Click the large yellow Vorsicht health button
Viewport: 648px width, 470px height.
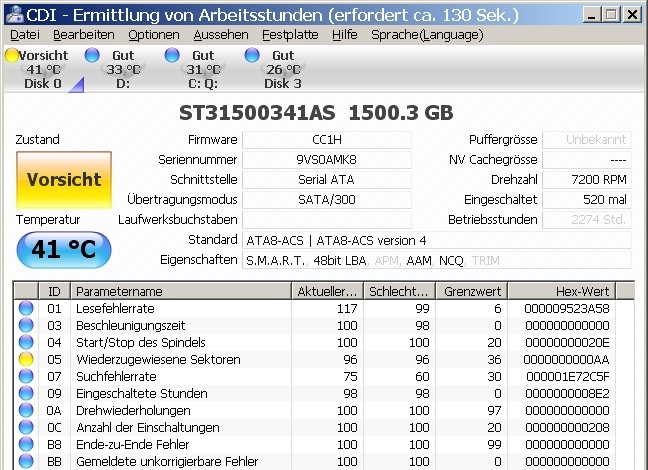pos(64,179)
